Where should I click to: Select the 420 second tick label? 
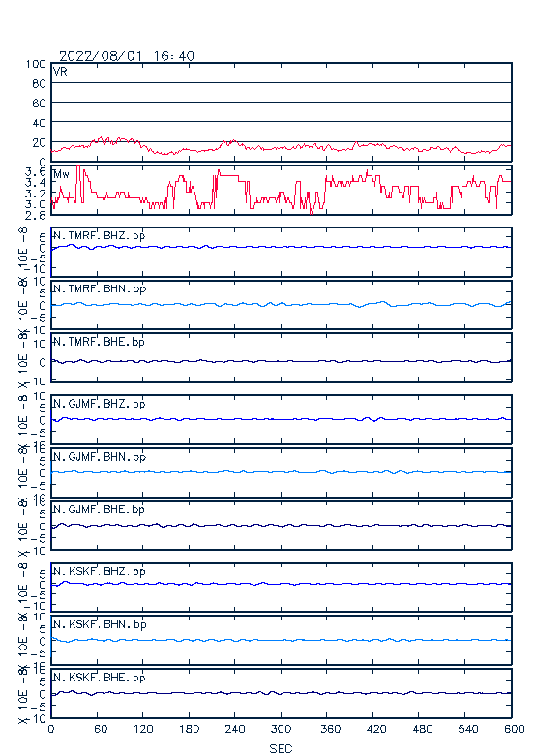(376, 729)
